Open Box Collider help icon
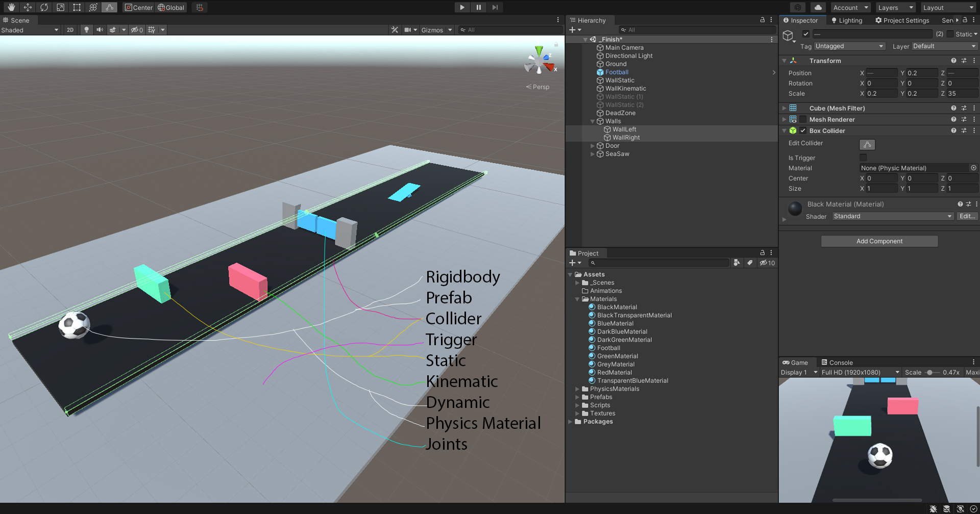 point(953,131)
